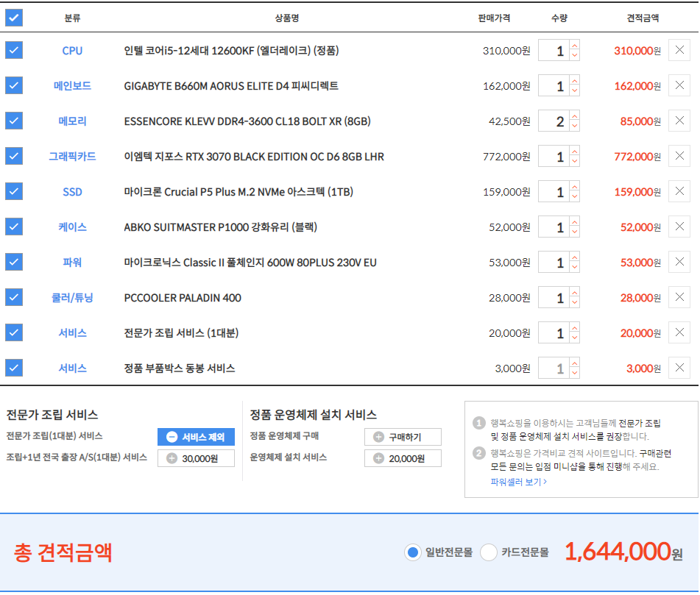Open the CPU category link
The image size is (700, 595).
pyautogui.click(x=72, y=51)
